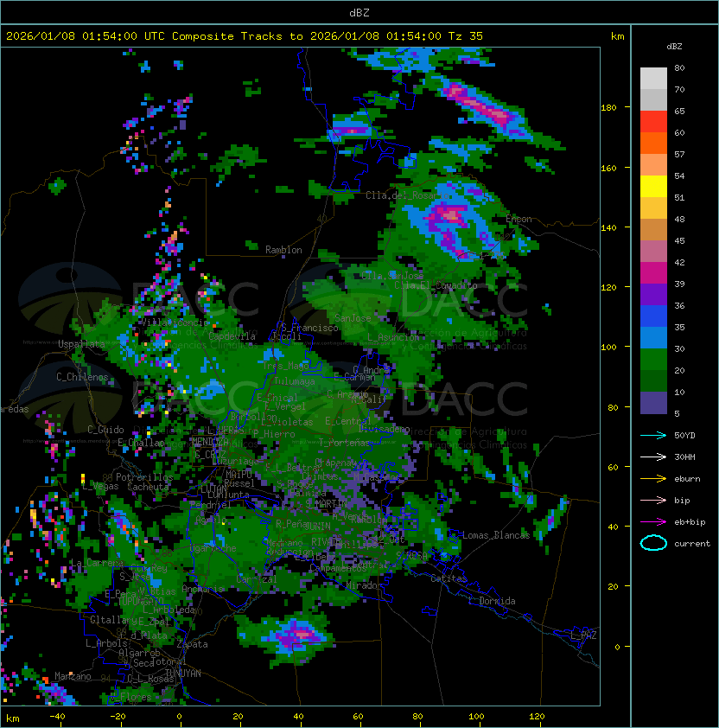Click the 'Catitas' place label
This screenshot has width=719, height=728.
[x=449, y=578]
